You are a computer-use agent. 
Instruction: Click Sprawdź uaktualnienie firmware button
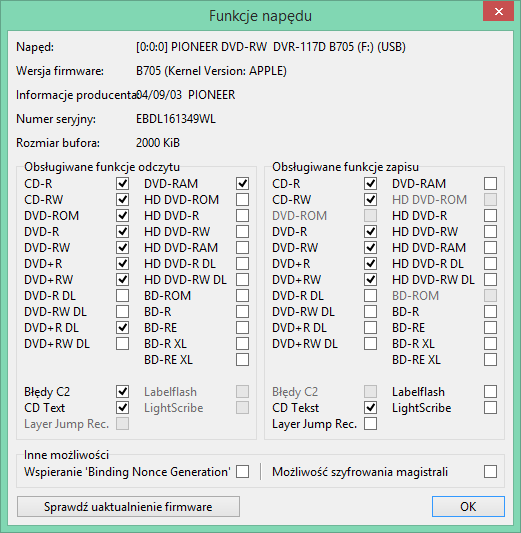point(128,506)
